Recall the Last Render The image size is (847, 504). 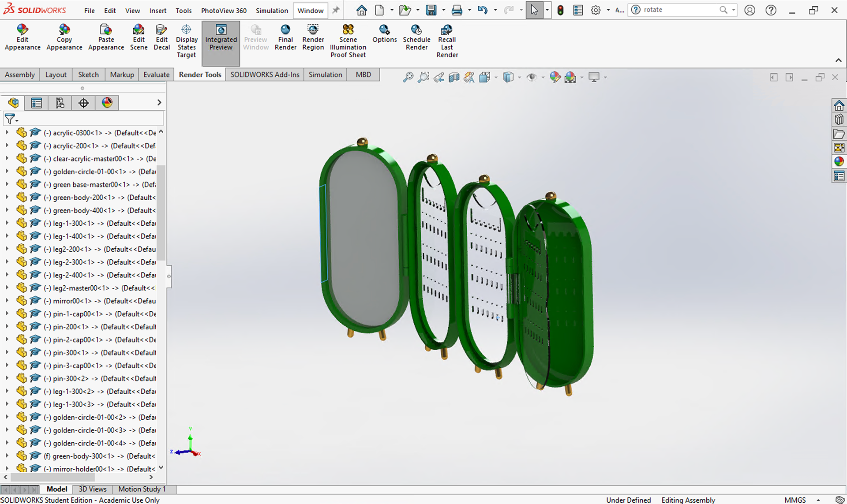pyautogui.click(x=447, y=41)
